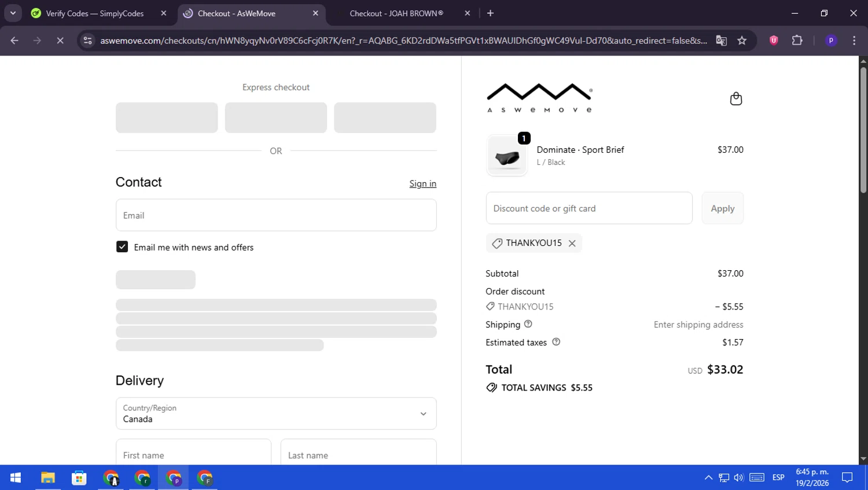Click the volume speaker tray icon
The height and width of the screenshot is (490, 868).
coord(738,477)
